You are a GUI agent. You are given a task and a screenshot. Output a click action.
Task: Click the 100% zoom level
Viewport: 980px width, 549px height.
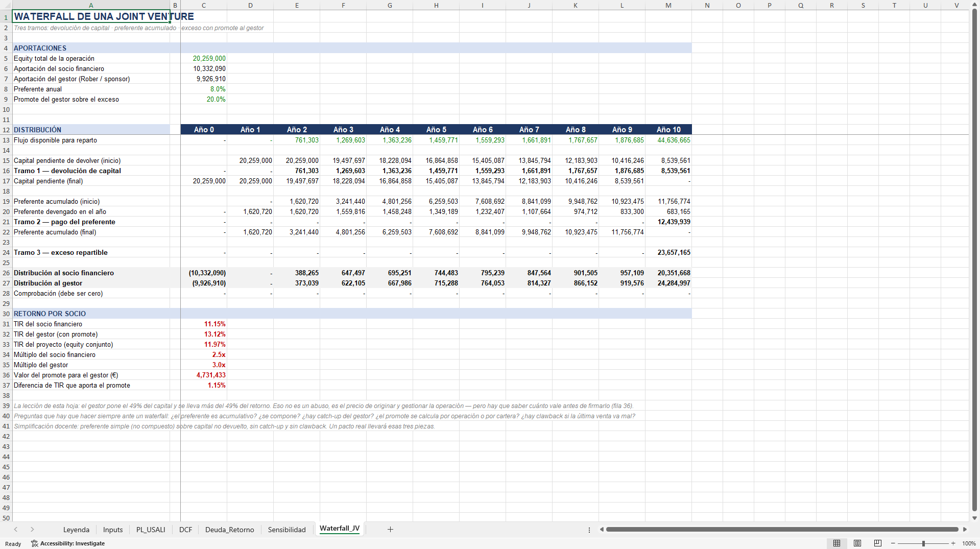coord(969,543)
